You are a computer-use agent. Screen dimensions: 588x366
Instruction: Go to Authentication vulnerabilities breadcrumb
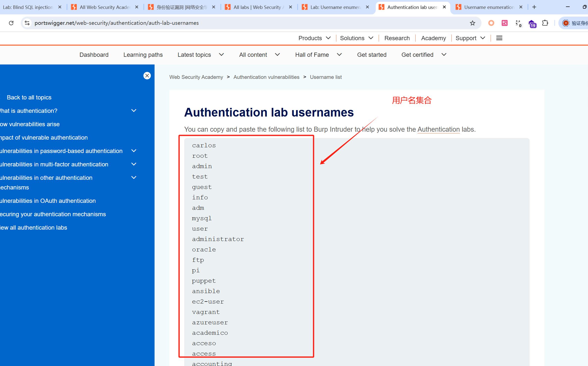click(266, 77)
